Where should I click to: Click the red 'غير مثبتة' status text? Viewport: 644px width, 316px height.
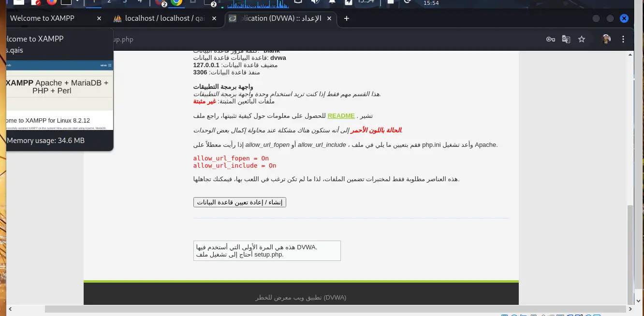[205, 101]
